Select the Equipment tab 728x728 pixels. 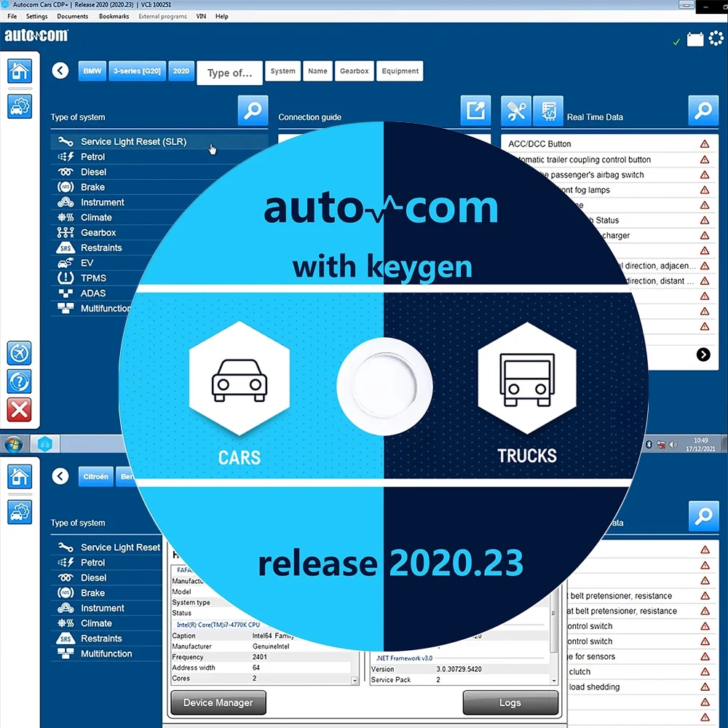click(x=400, y=71)
